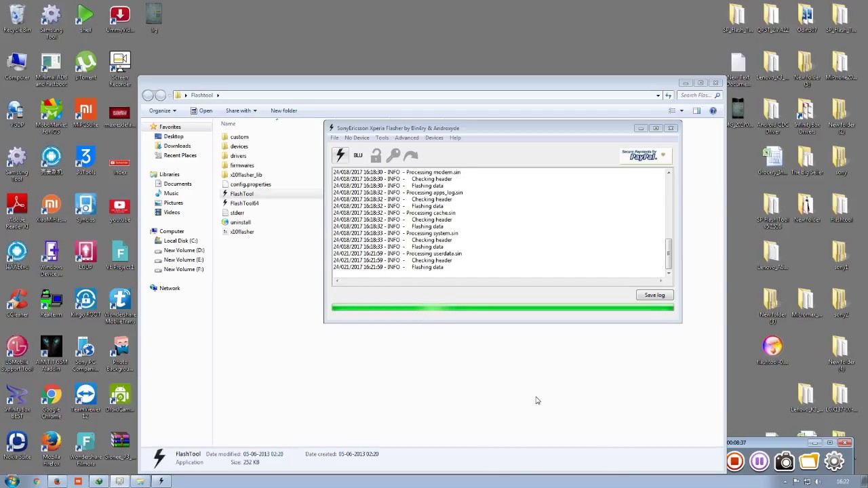Click the padlock root icon in Flashtool toolbar
The height and width of the screenshot is (488, 868).
[x=376, y=155]
